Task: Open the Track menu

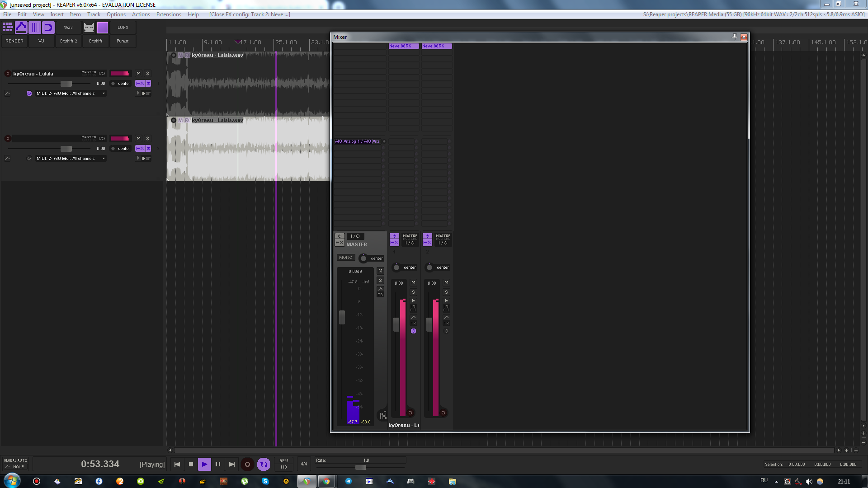Action: [94, 14]
